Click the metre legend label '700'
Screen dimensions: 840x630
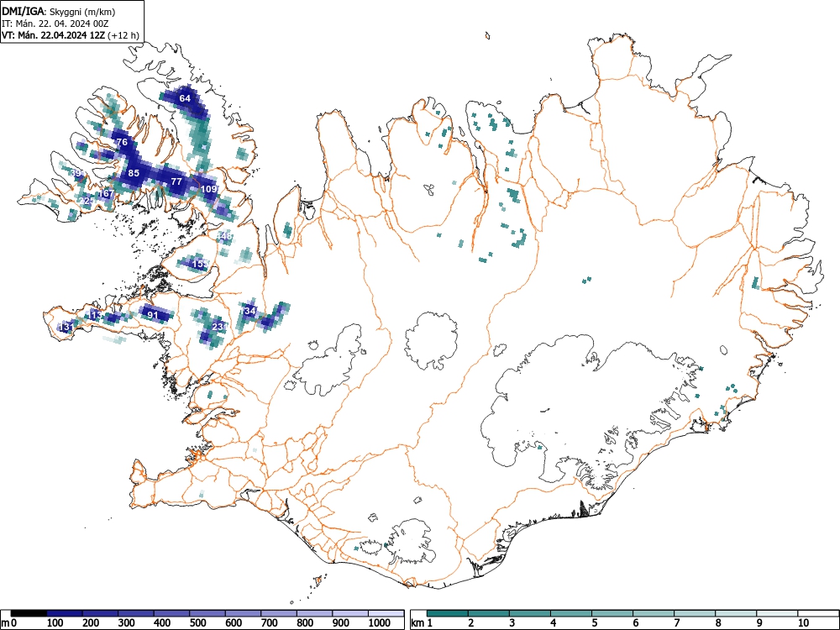269,622
